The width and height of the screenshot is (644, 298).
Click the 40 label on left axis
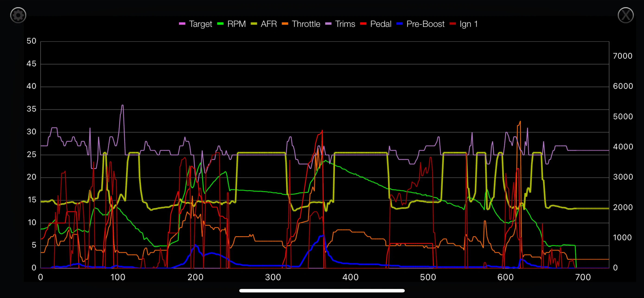pyautogui.click(x=32, y=86)
